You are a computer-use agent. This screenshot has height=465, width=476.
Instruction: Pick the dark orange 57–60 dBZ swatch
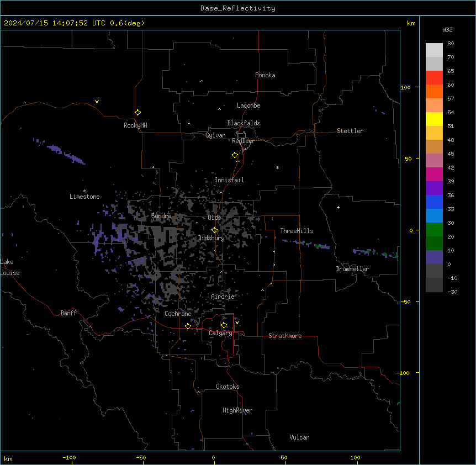click(434, 91)
